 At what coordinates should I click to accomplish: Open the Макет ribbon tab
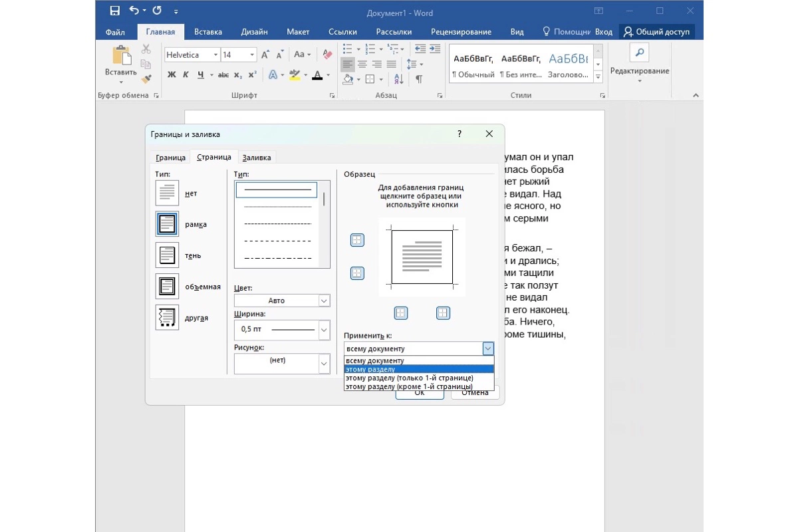click(298, 32)
